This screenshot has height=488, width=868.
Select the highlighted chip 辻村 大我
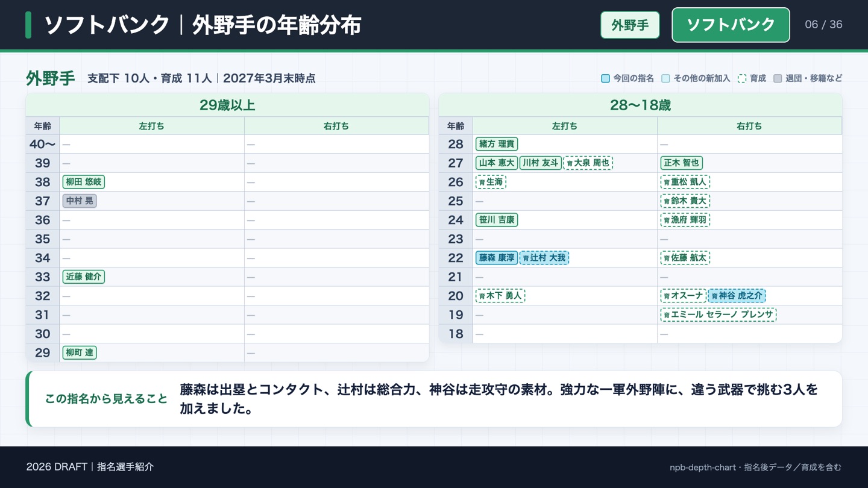click(544, 258)
